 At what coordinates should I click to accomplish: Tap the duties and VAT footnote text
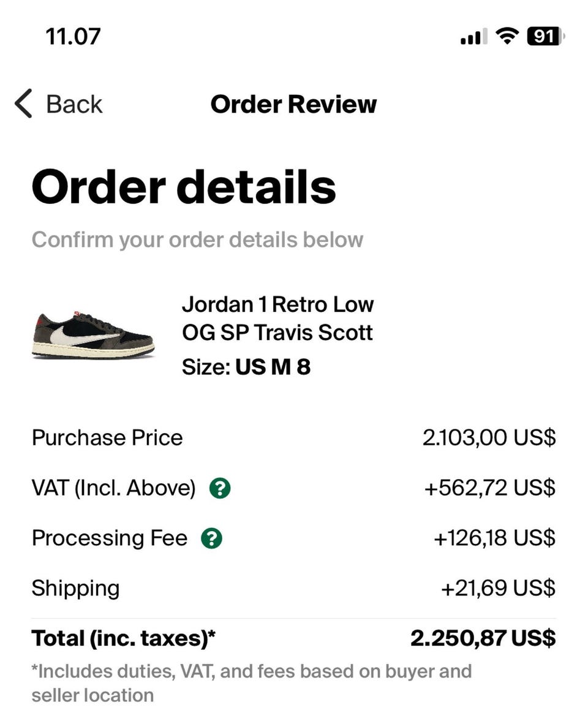[x=251, y=682]
